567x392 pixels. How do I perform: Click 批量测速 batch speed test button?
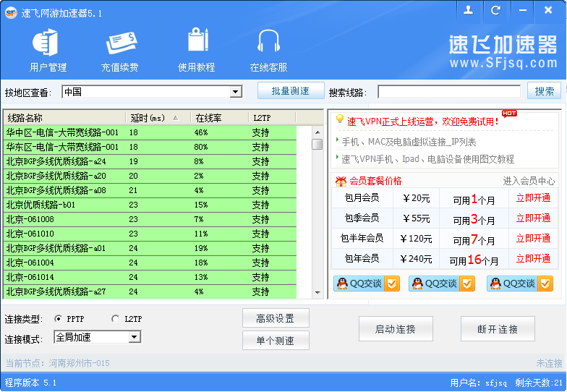pos(291,91)
